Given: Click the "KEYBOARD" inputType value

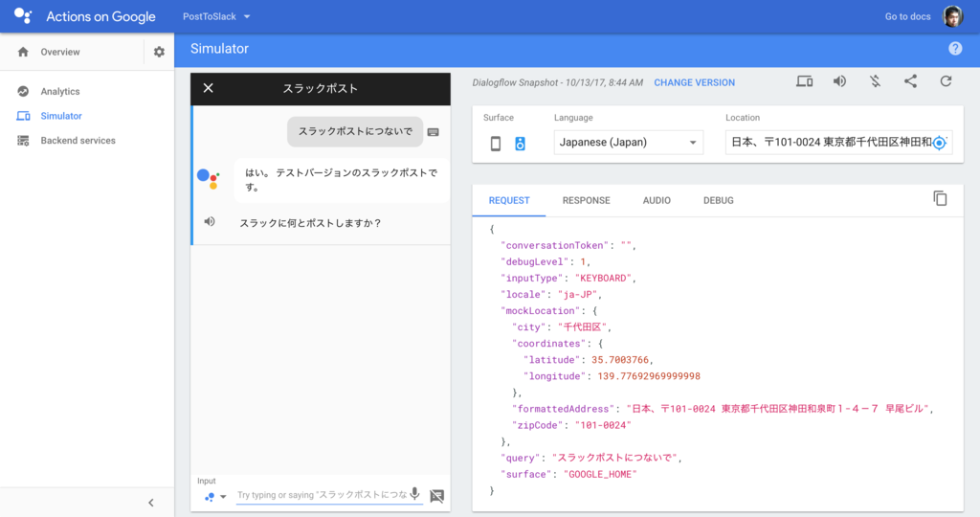Looking at the screenshot, I should [603, 278].
